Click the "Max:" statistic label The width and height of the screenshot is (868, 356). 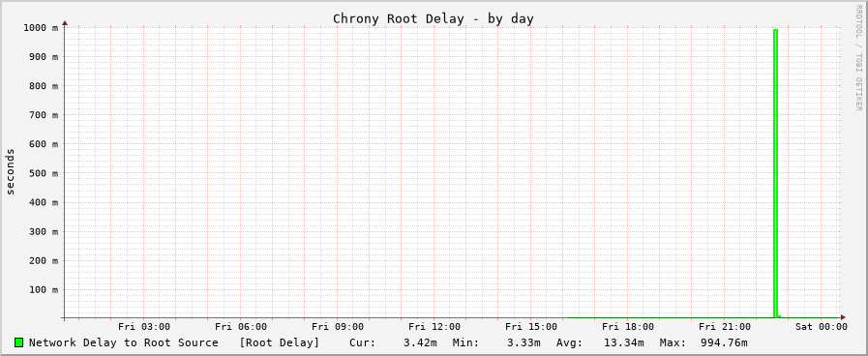point(673,342)
